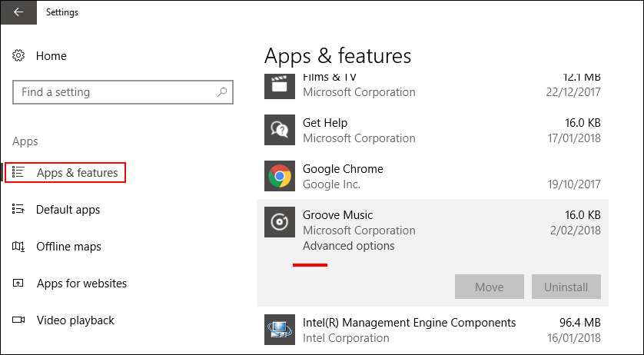
Task: Click the 19/10/2017 install date
Action: (x=574, y=184)
